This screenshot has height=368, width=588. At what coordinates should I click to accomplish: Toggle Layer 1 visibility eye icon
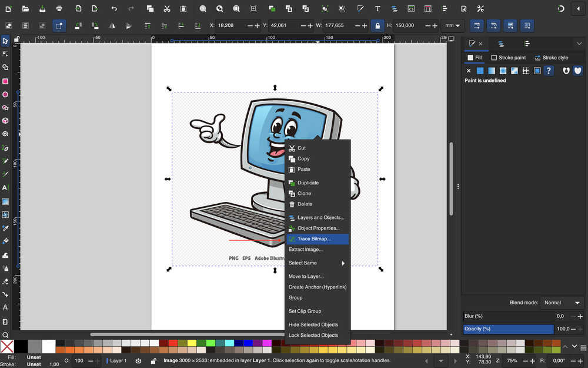[x=138, y=360]
